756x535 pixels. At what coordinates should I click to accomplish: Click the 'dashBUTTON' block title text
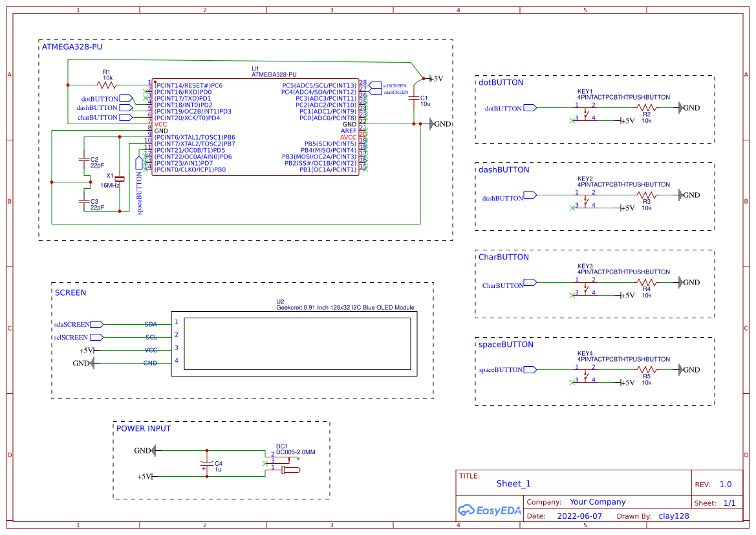504,169
